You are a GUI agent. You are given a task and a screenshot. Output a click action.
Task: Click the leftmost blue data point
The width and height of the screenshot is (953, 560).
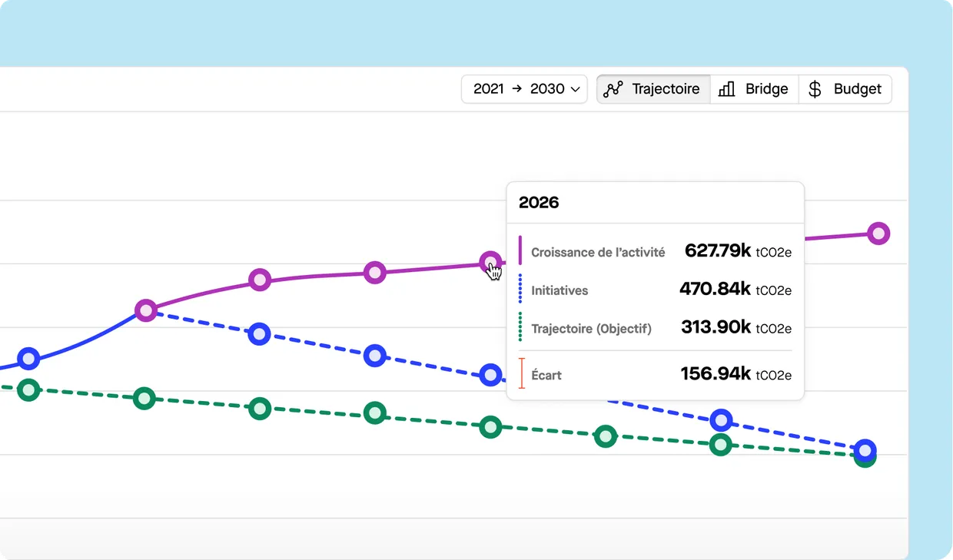pos(28,359)
